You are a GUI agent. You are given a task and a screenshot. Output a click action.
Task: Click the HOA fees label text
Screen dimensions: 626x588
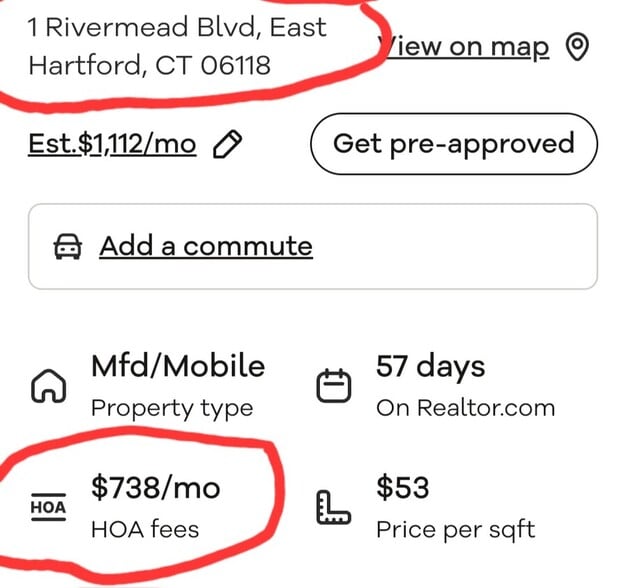tap(145, 529)
